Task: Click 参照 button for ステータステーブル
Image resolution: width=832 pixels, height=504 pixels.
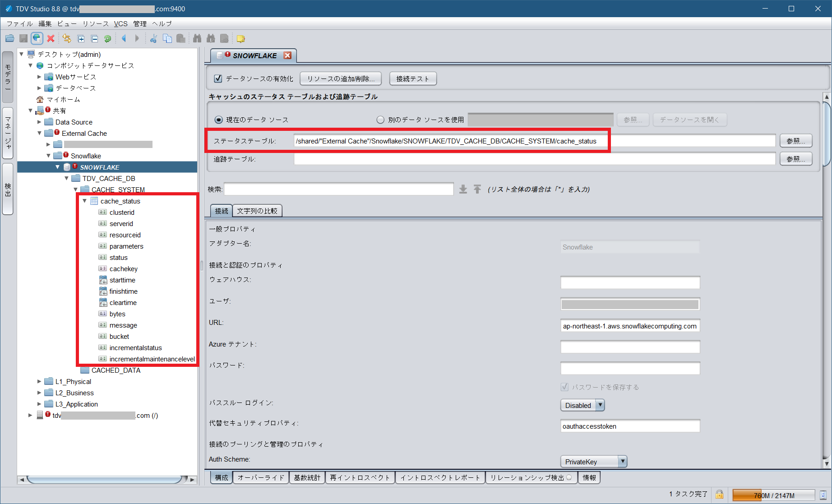Action: [x=796, y=141]
